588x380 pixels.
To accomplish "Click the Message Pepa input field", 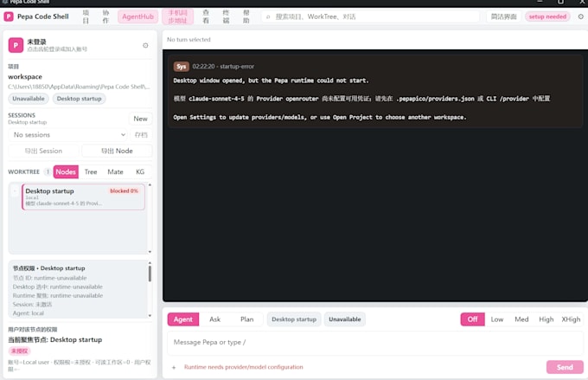I will click(375, 343).
